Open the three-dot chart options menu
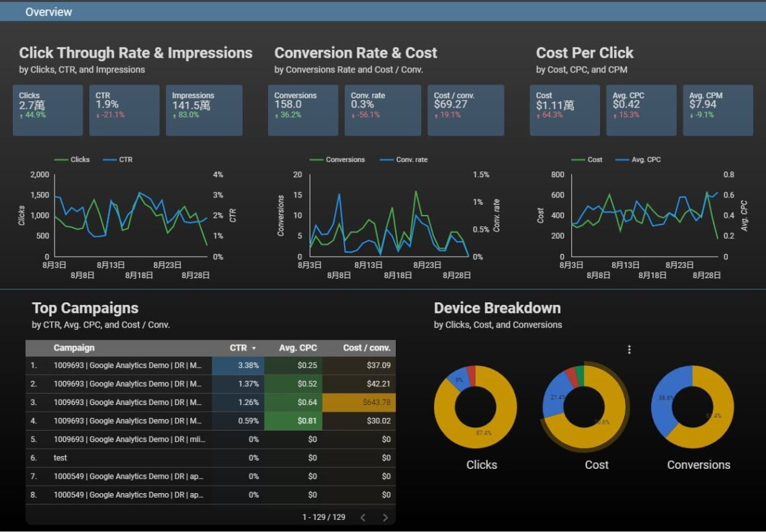766x532 pixels. coord(629,349)
